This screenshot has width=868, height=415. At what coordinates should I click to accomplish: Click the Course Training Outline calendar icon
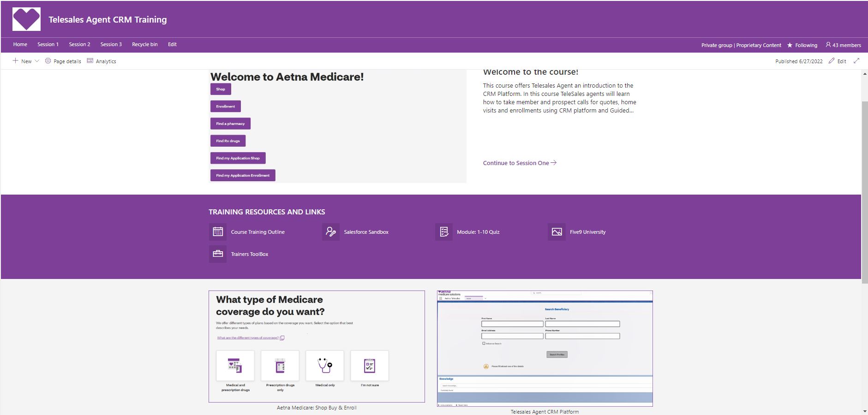tap(218, 232)
